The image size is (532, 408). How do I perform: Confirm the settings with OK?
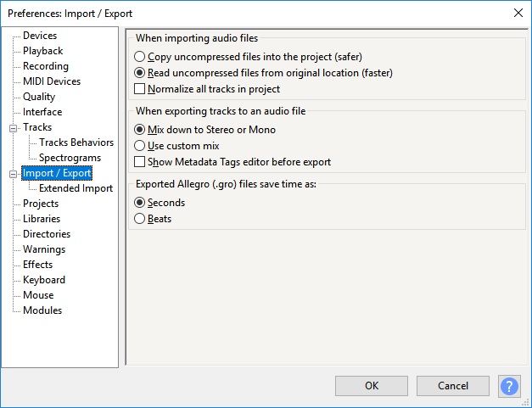click(x=372, y=386)
